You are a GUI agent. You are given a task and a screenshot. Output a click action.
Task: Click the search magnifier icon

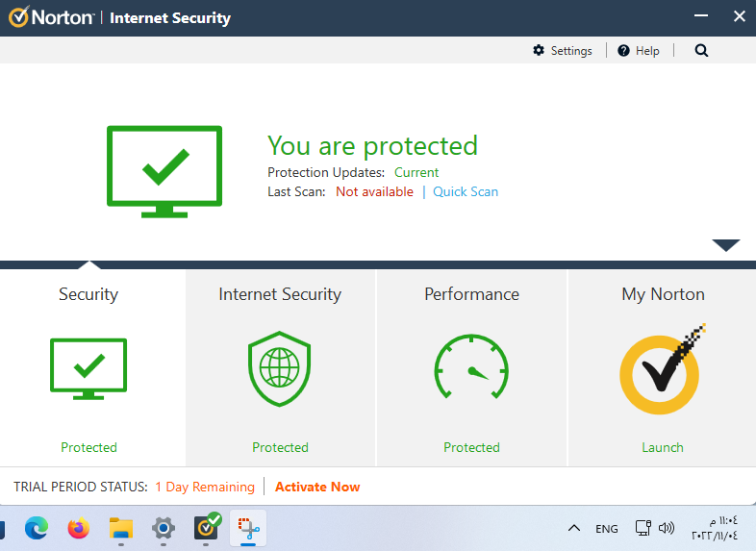701,51
